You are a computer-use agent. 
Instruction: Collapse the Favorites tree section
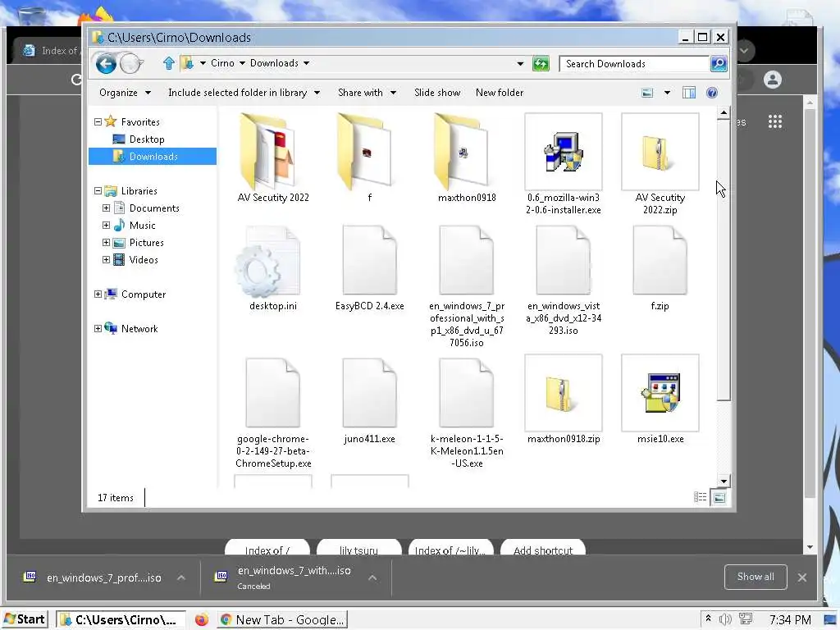click(x=98, y=122)
